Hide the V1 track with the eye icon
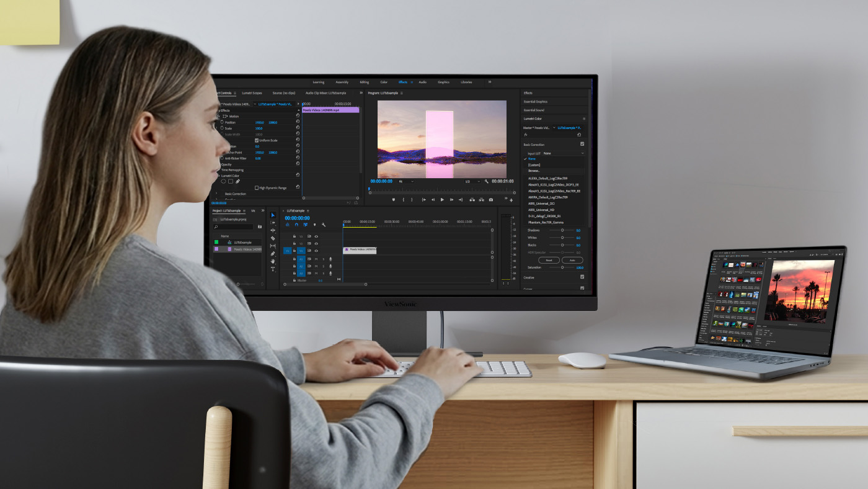Image resolution: width=868 pixels, height=489 pixels. (316, 251)
